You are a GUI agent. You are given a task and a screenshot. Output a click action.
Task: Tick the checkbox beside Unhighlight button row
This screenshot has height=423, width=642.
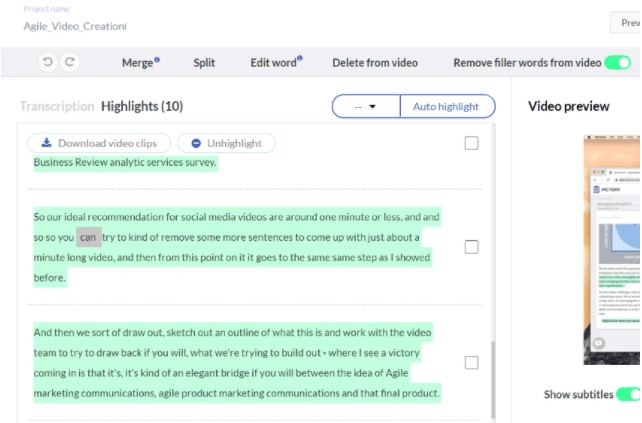tap(471, 143)
